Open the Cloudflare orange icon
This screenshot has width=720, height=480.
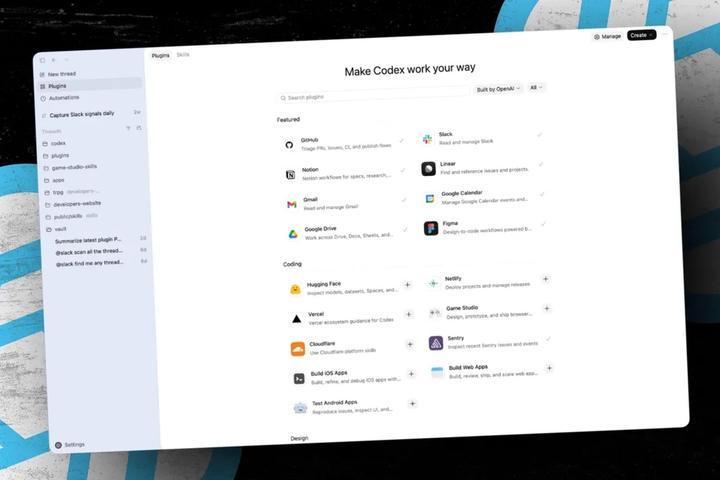298,349
